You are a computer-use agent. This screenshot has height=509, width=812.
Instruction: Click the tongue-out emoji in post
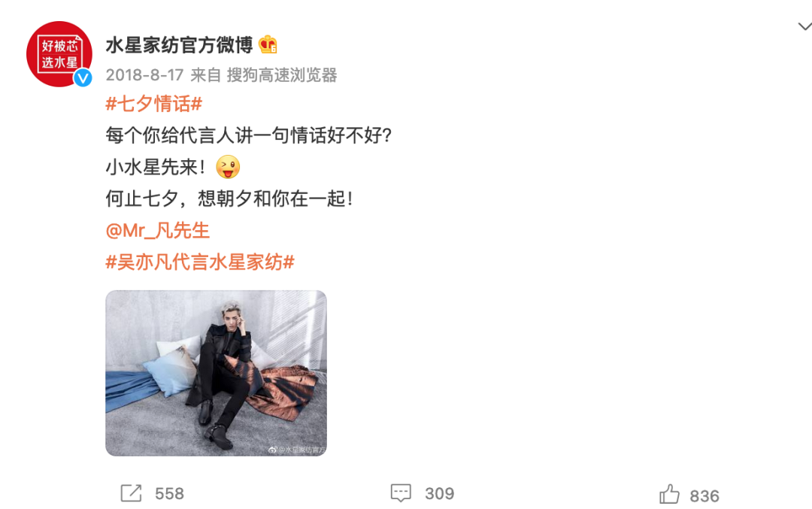coord(228,167)
